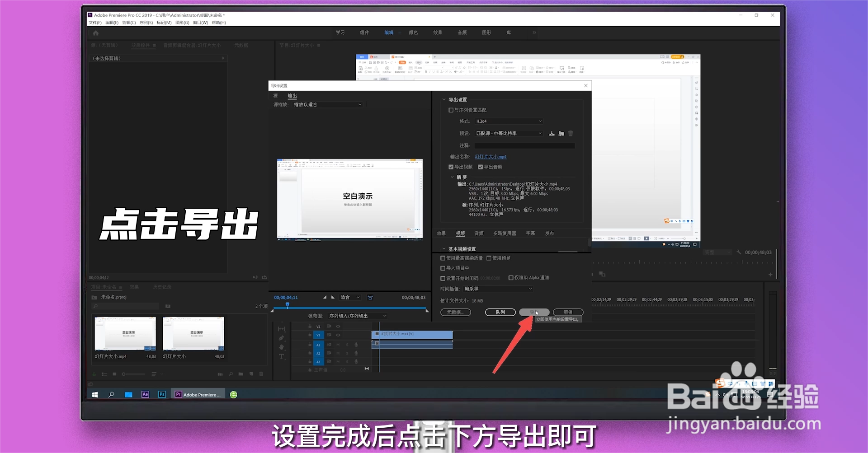Click the 导出 export button
This screenshot has width=868, height=453.
(x=534, y=312)
